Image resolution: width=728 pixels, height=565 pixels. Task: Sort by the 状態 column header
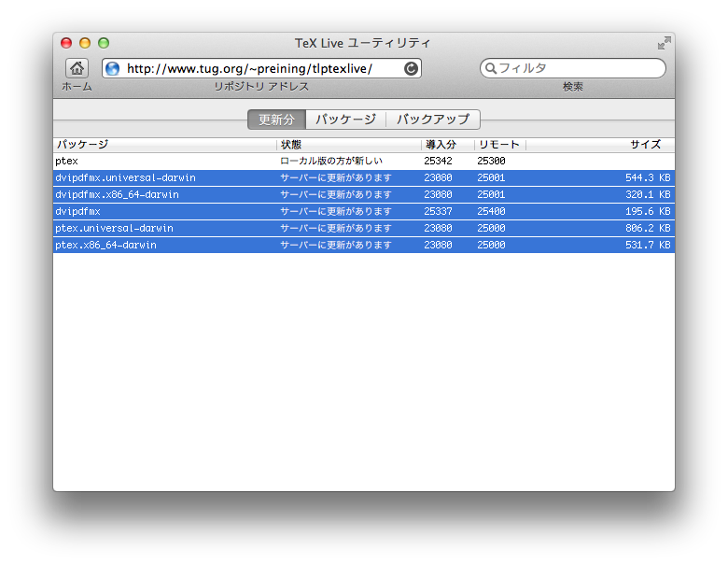349,145
